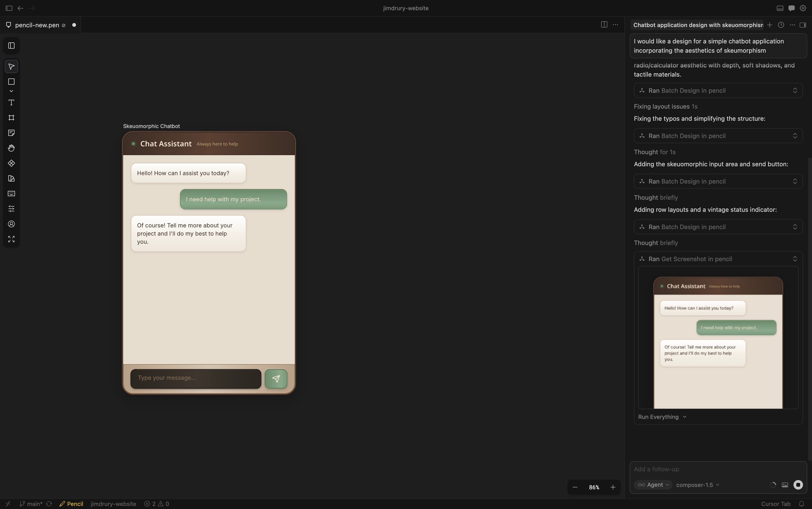
Task: Select the Rectangle shape tool
Action: [11, 82]
